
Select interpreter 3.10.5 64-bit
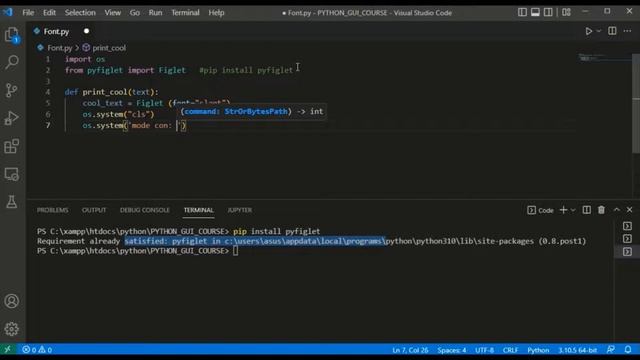click(577, 350)
